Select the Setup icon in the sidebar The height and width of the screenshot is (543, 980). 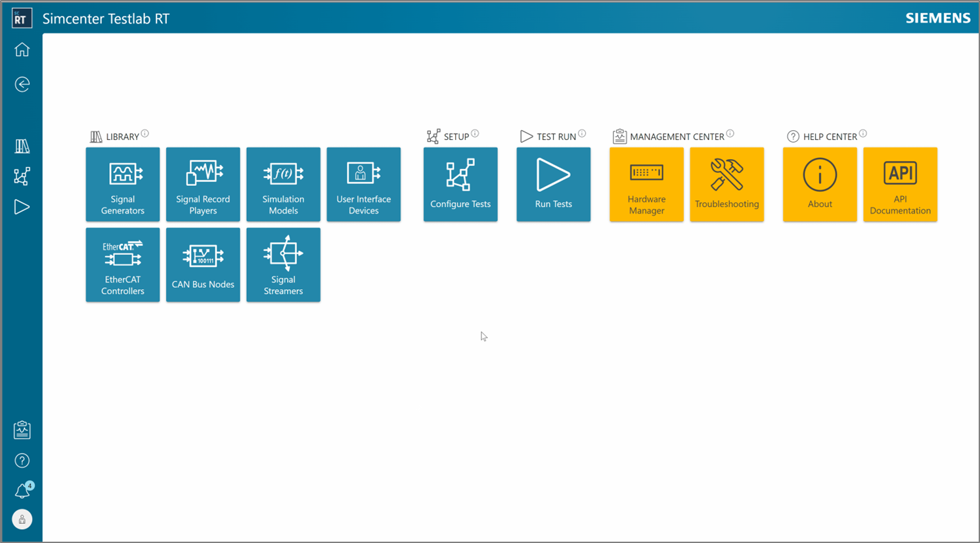click(22, 176)
